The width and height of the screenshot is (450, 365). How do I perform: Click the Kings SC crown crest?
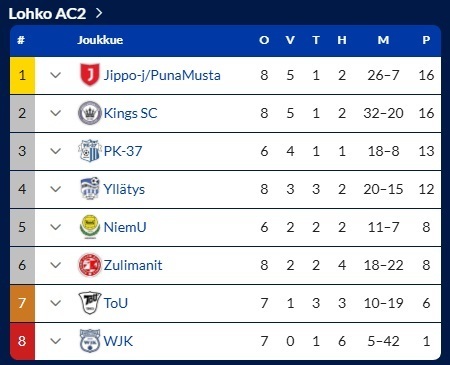tap(89, 113)
